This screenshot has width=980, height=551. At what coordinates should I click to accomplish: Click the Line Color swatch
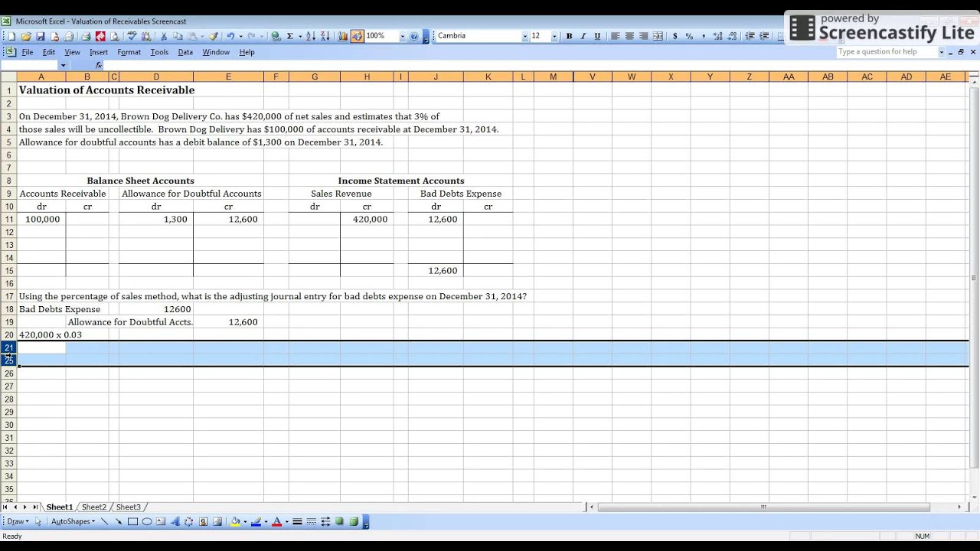click(256, 522)
